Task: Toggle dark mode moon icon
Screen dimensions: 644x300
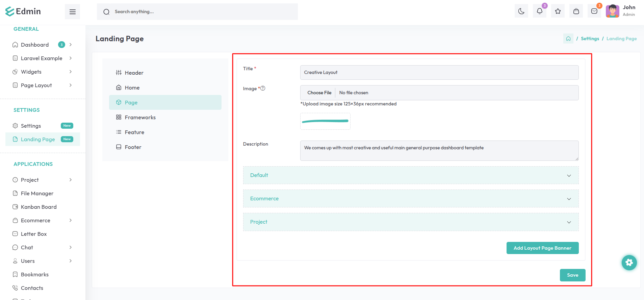Action: [521, 11]
